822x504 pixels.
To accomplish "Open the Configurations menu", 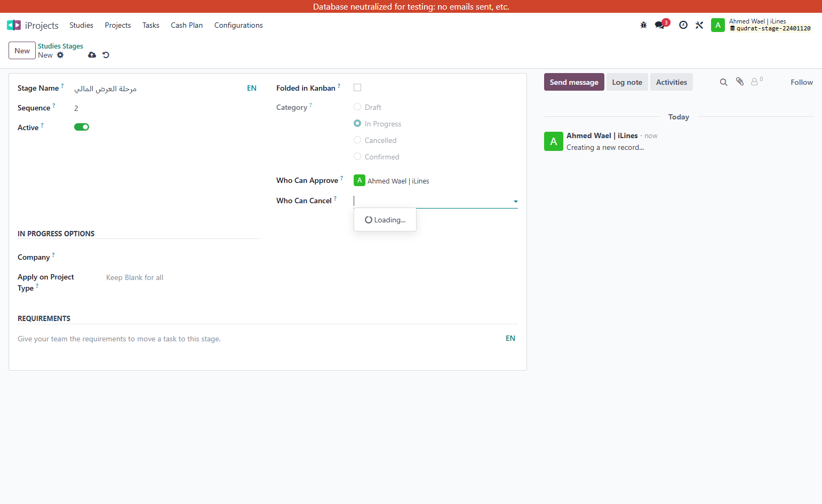I will (238, 25).
